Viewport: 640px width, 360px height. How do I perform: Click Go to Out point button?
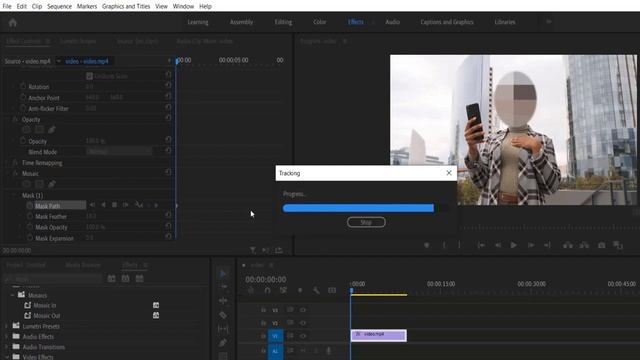point(547,245)
